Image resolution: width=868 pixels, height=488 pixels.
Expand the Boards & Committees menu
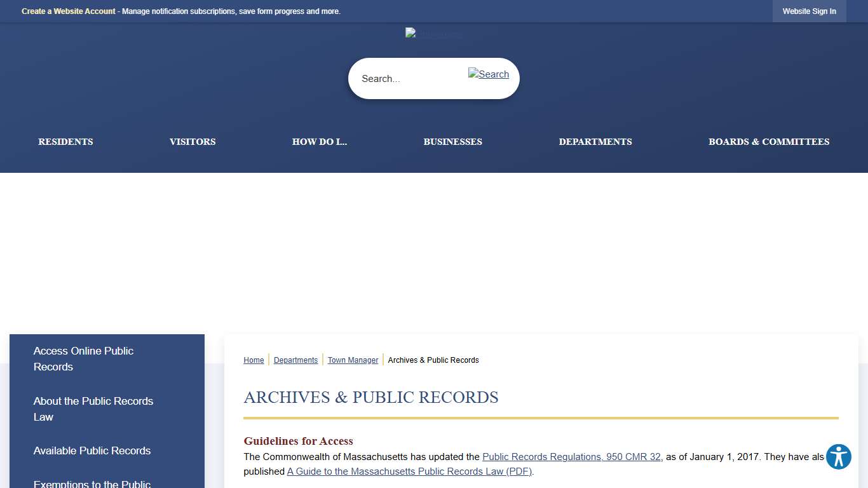(x=769, y=142)
